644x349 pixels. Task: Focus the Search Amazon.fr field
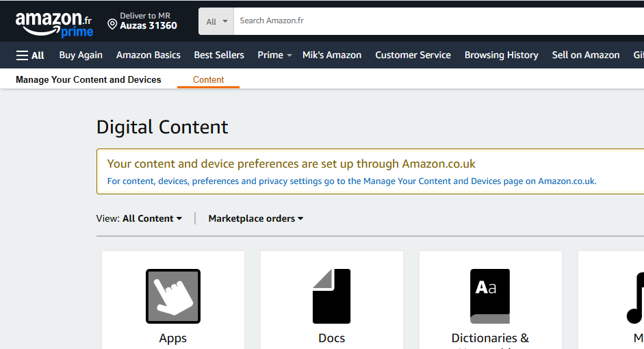(438, 21)
